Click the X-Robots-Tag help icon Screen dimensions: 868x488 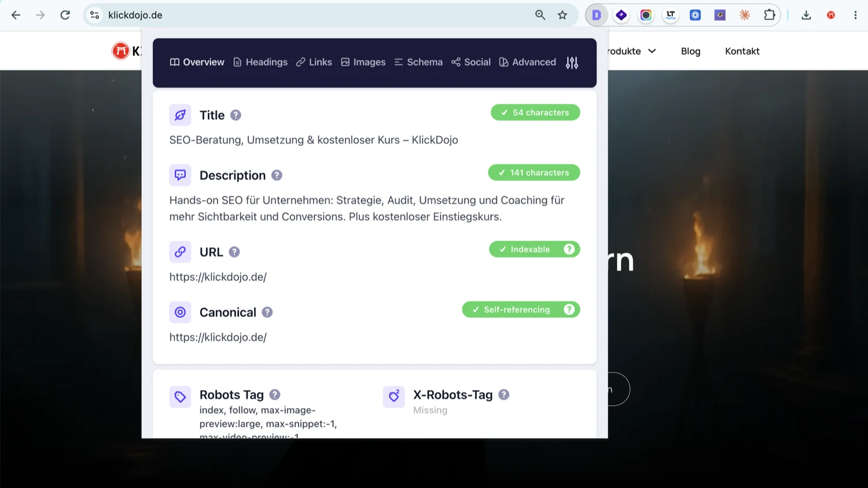[x=504, y=394]
